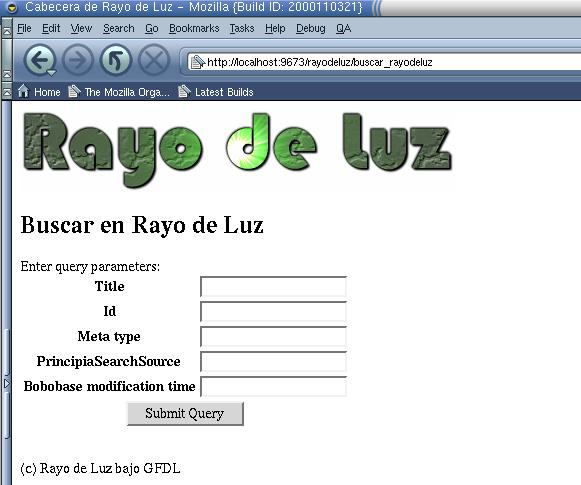Image resolution: width=581 pixels, height=485 pixels.
Task: Open the Debug menu
Action: click(x=311, y=29)
